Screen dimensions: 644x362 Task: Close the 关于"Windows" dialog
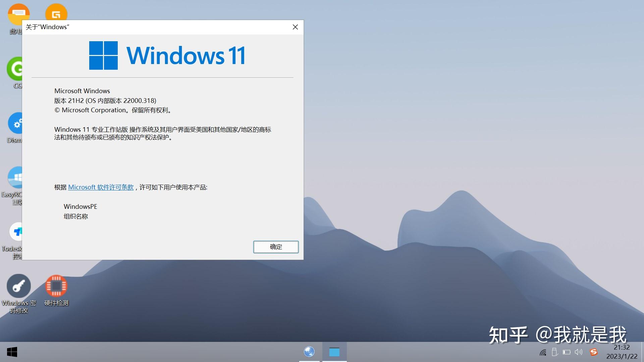click(x=295, y=27)
